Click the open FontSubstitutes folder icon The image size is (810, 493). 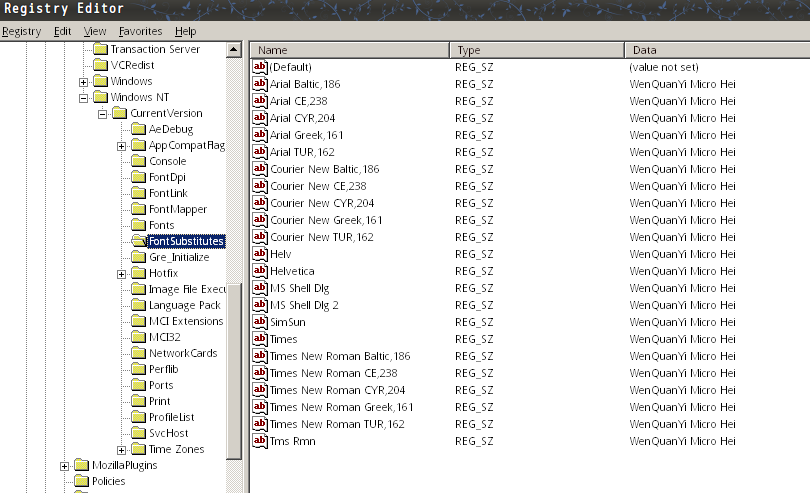pyautogui.click(x=138, y=241)
